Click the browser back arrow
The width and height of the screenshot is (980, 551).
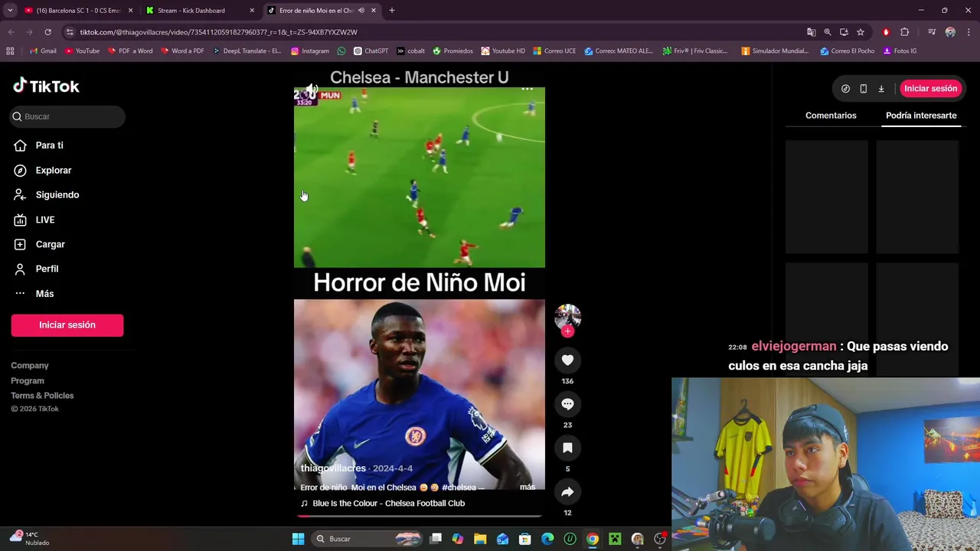click(11, 32)
